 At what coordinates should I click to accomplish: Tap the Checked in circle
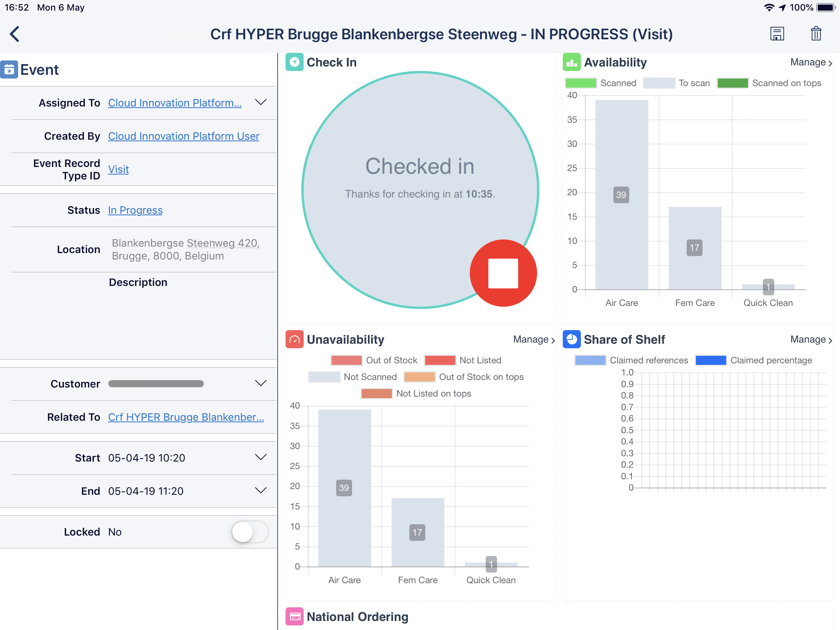click(420, 190)
